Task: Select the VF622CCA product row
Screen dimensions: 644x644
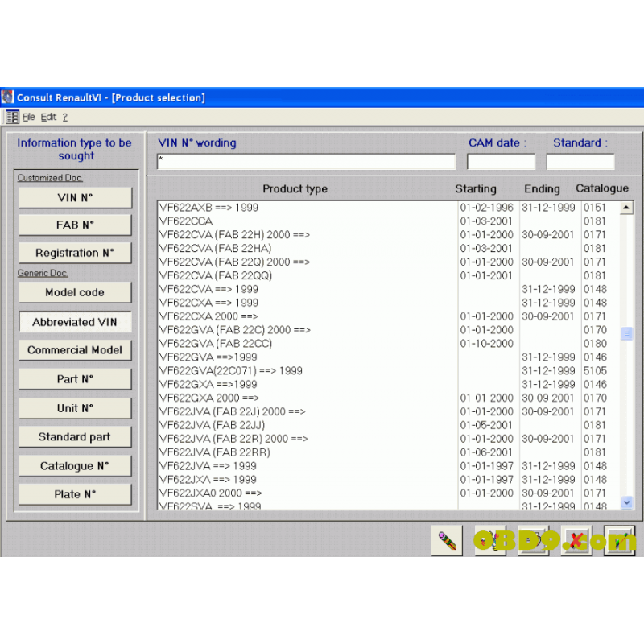Action: [389, 221]
